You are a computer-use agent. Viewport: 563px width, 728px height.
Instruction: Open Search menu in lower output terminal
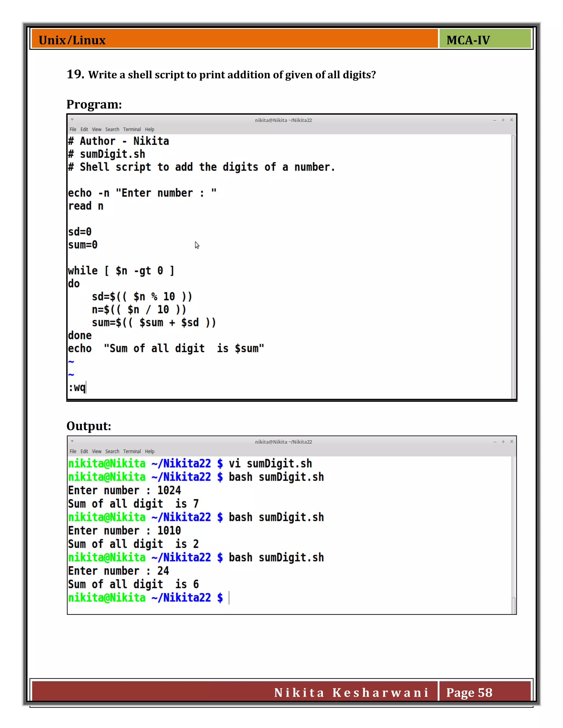(x=112, y=451)
